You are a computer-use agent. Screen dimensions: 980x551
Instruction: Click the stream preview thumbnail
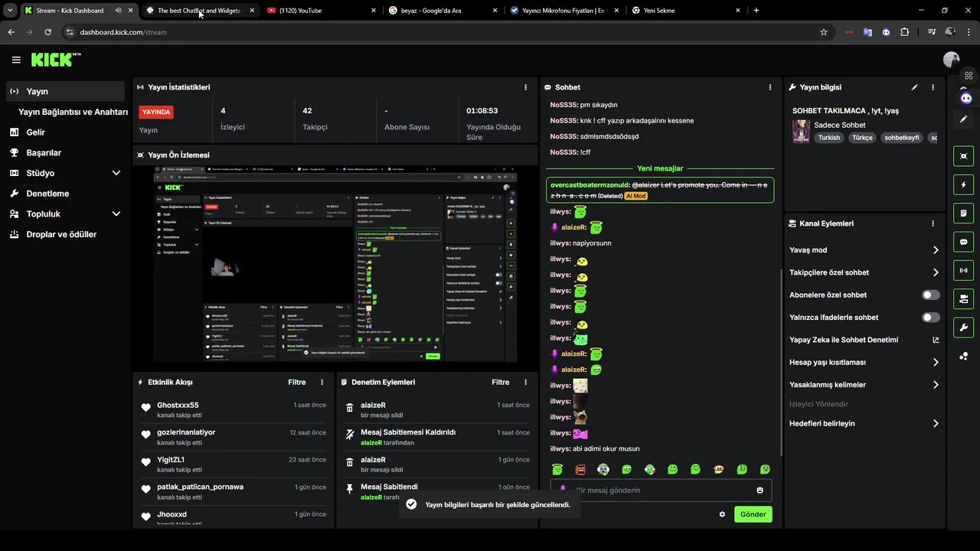coord(335,264)
